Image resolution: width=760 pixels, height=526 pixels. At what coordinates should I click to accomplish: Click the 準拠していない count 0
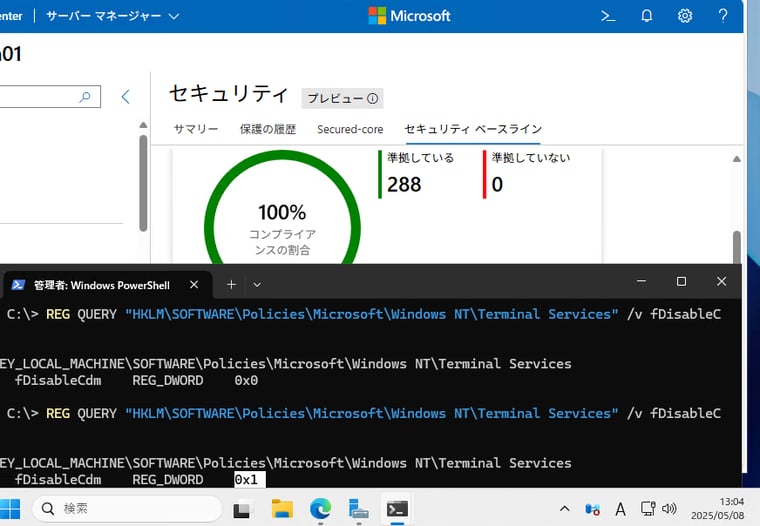pos(497,185)
